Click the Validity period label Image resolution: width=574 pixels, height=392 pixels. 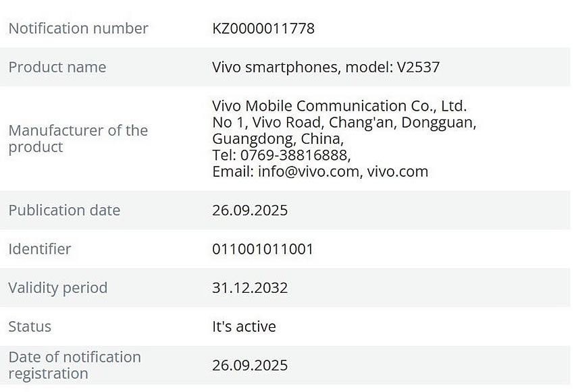click(58, 287)
